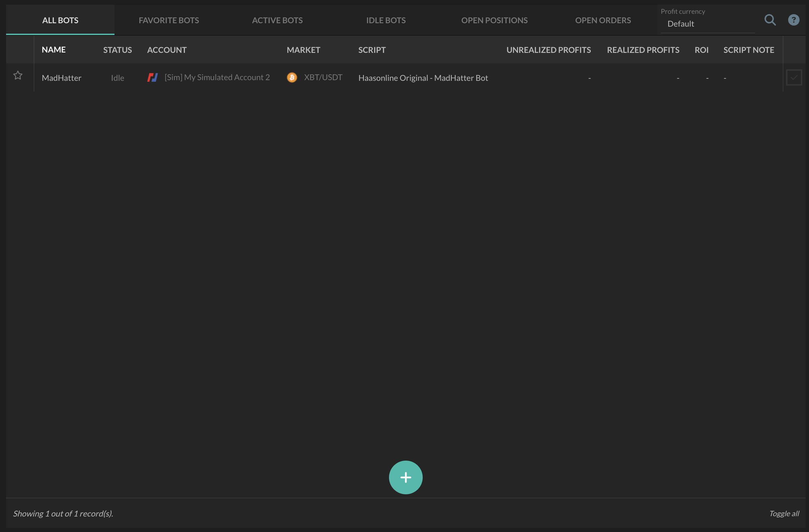Open the OPEN POSITIONS tab

494,20
